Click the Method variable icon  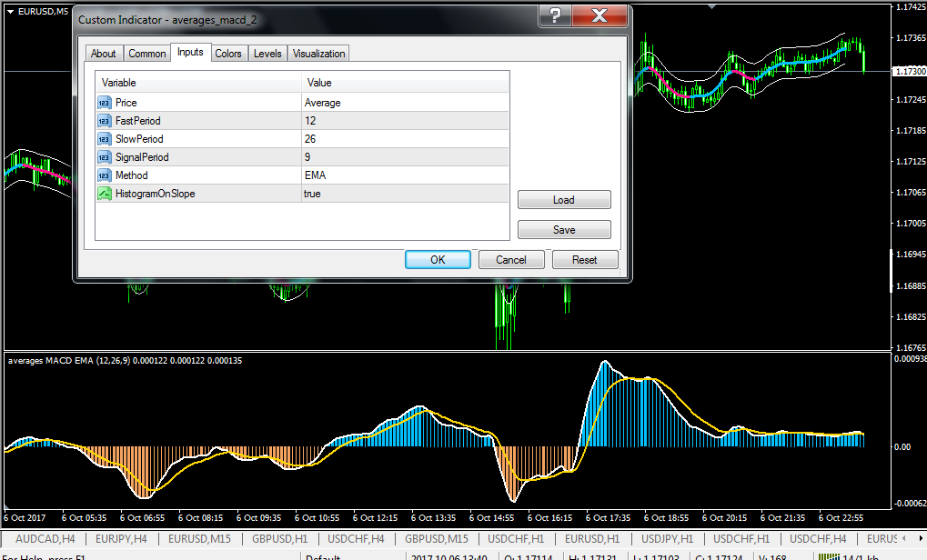(104, 175)
